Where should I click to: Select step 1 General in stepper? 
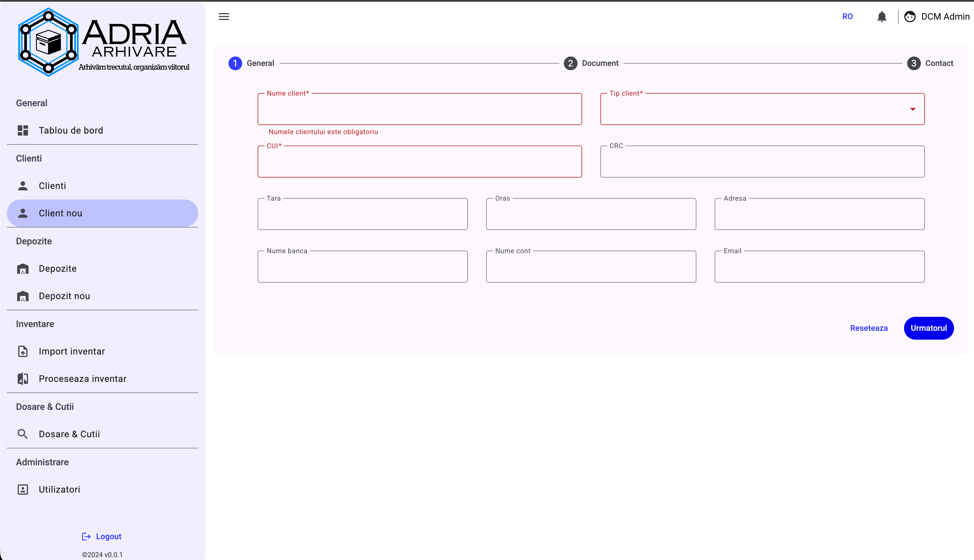[x=251, y=63]
